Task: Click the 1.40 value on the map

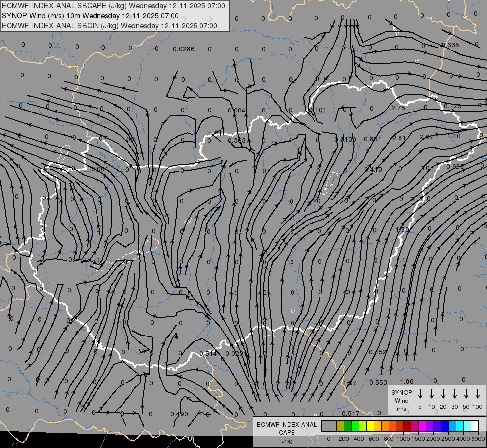Action: point(454,136)
